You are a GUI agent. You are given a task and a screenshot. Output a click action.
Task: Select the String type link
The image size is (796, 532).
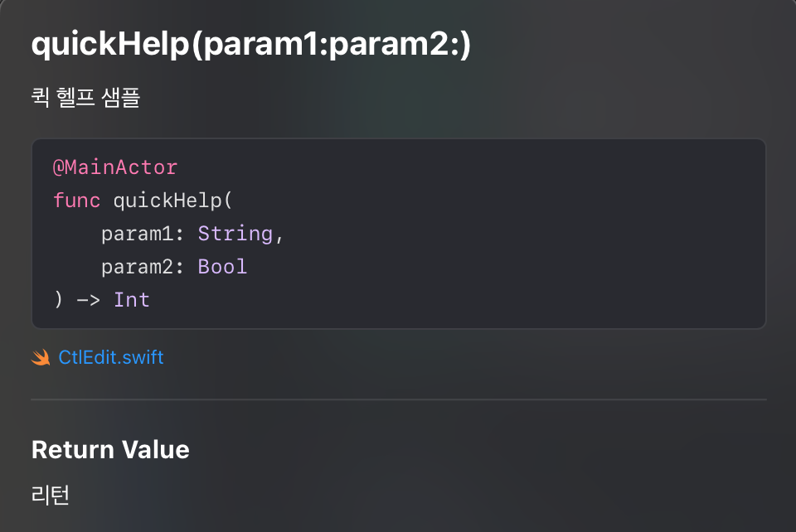click(235, 234)
